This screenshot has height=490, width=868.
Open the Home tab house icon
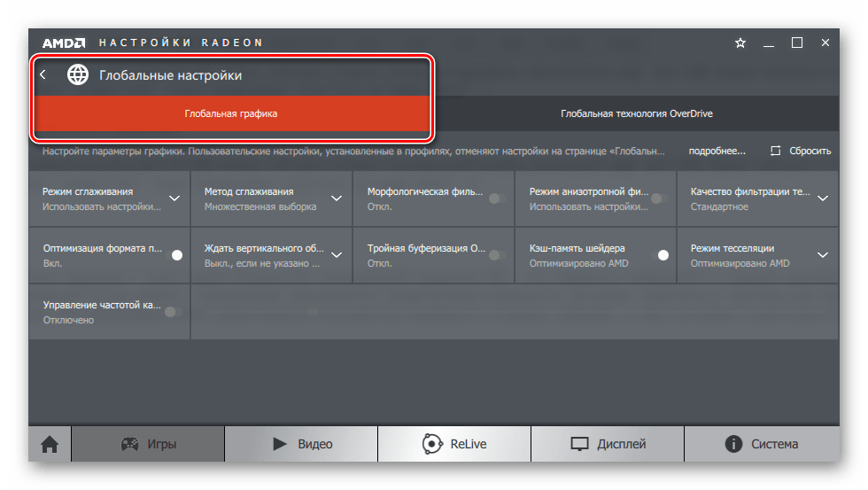click(50, 444)
